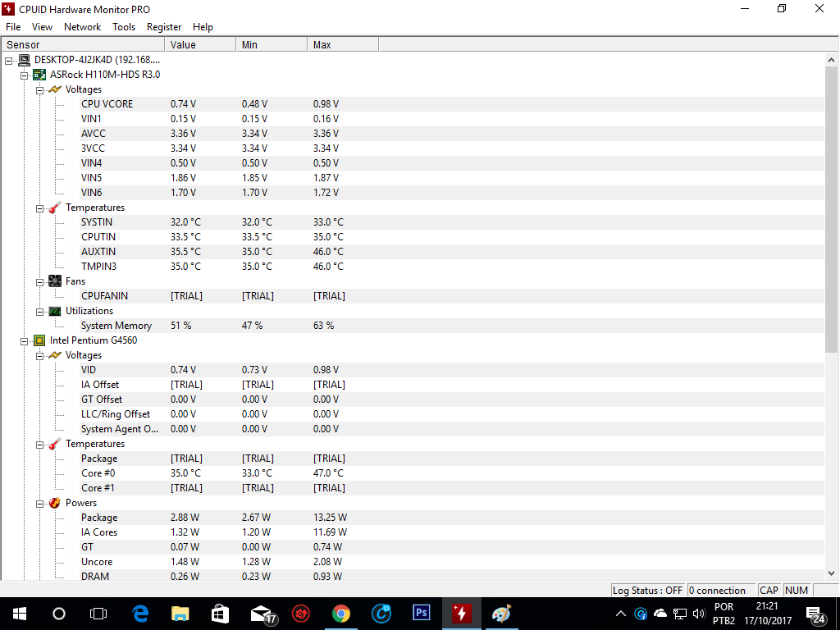Open File Explorer from taskbar

point(180,614)
